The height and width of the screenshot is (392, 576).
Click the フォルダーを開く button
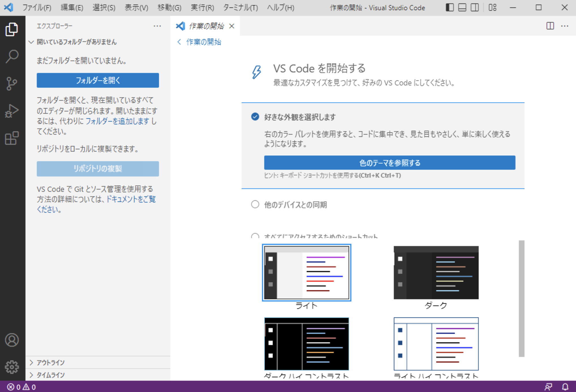click(x=98, y=80)
